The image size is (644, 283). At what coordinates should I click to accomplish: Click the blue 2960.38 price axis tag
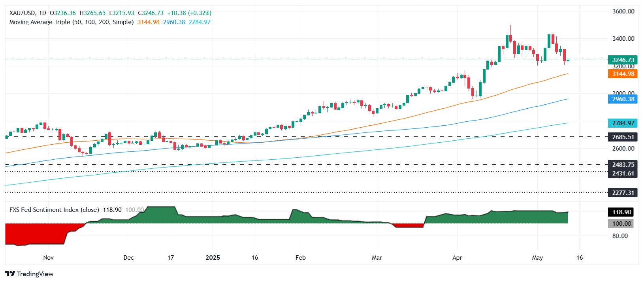623,99
